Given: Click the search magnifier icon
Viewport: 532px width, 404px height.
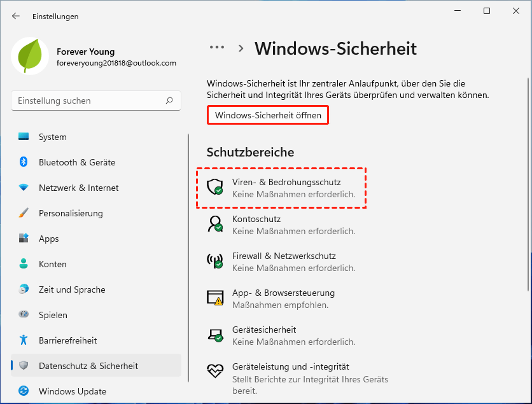Looking at the screenshot, I should point(169,101).
